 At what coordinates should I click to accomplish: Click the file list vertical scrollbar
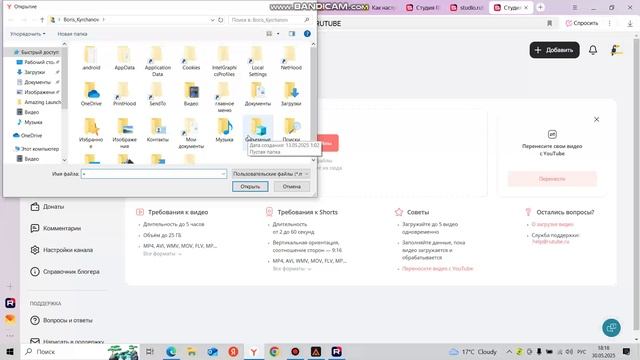click(x=313, y=102)
